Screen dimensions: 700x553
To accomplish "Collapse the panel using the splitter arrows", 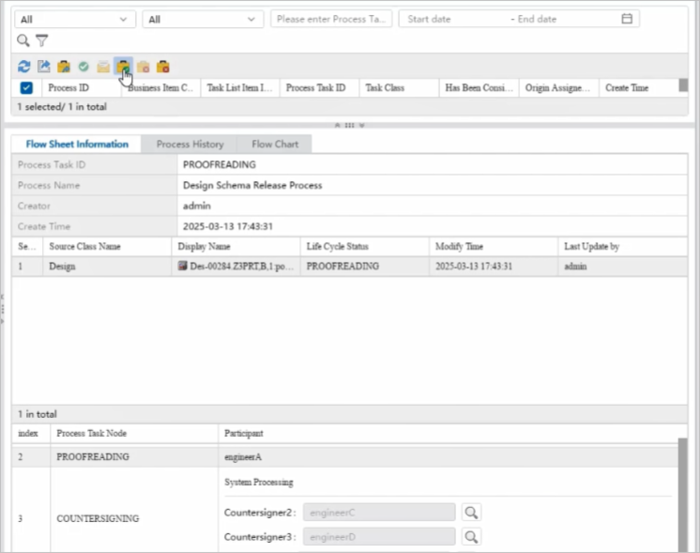I will point(347,125).
